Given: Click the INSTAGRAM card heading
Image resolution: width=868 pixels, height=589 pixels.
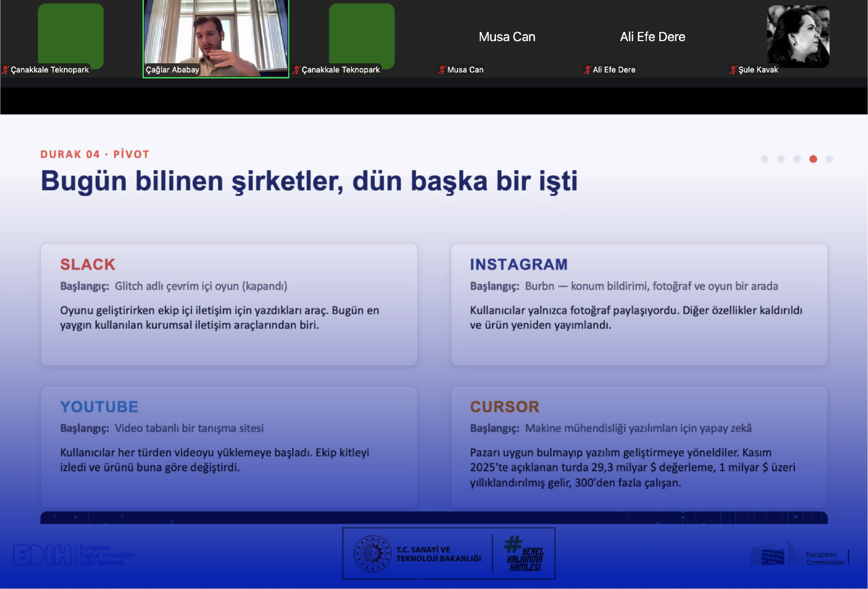Looking at the screenshot, I should pos(519,264).
